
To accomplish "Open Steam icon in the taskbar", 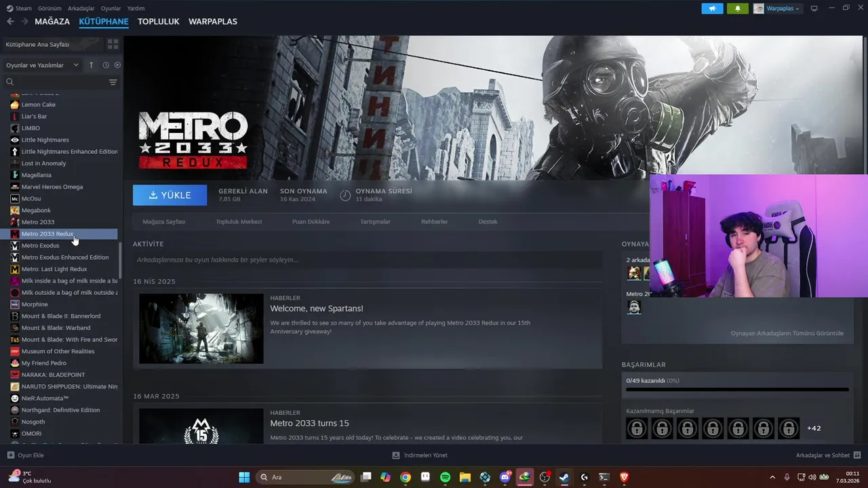I will click(x=564, y=477).
